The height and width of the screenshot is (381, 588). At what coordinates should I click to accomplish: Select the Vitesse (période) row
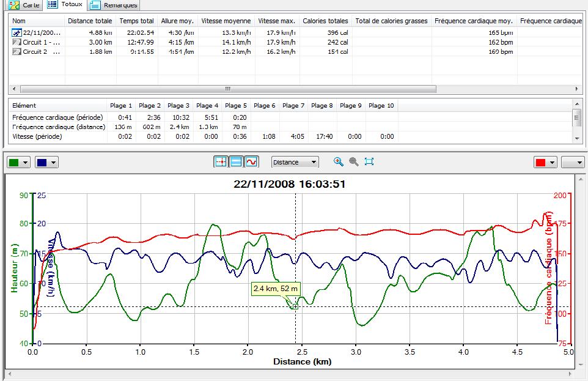point(37,136)
